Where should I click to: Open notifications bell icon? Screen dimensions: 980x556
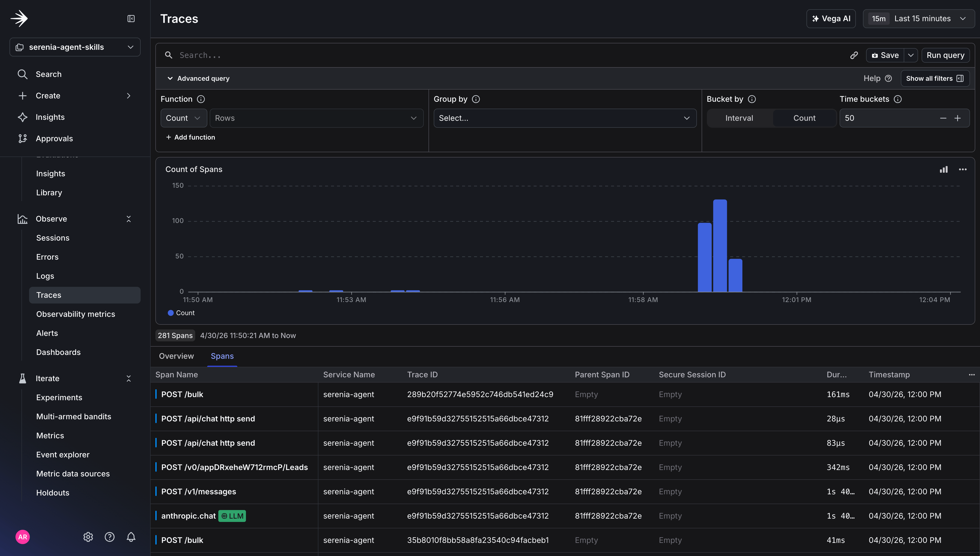[131, 537]
